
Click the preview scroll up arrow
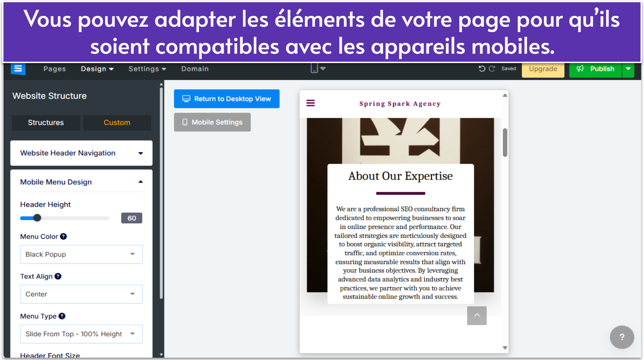(x=505, y=95)
